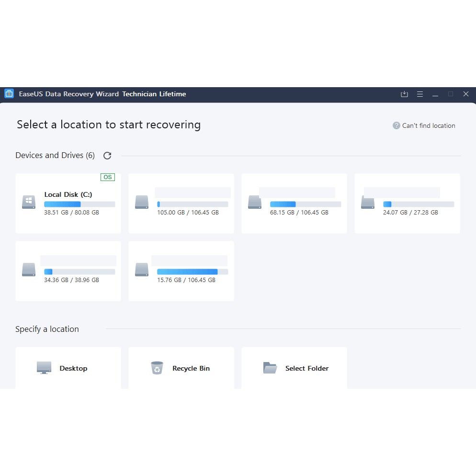Click the Devices and Drives (6) heading
476x476 pixels.
[x=55, y=155]
